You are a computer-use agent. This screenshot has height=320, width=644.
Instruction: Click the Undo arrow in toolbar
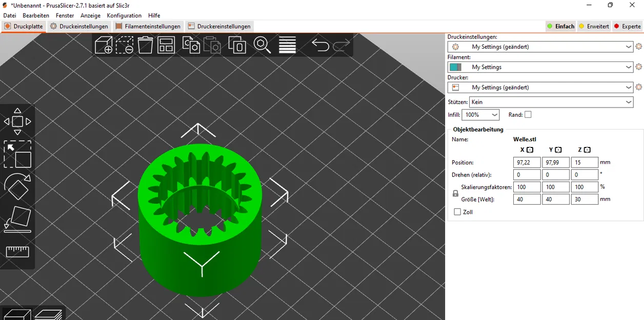coord(320,46)
